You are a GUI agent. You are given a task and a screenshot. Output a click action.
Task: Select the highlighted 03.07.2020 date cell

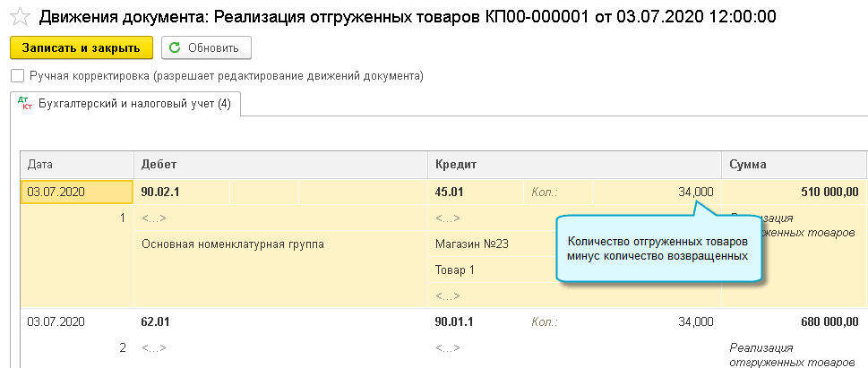(x=75, y=192)
